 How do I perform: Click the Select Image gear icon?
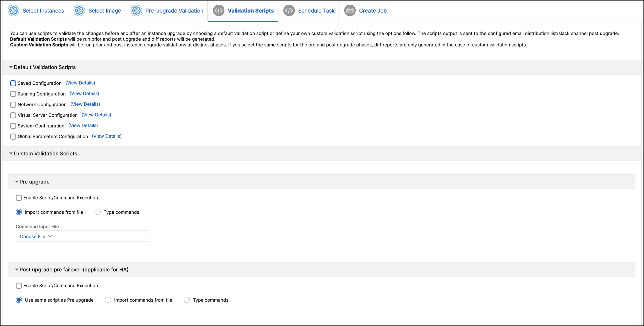79,10
